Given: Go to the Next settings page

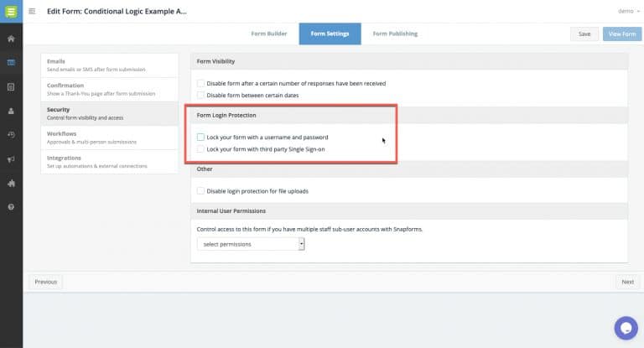Looking at the screenshot, I should click(x=626, y=282).
